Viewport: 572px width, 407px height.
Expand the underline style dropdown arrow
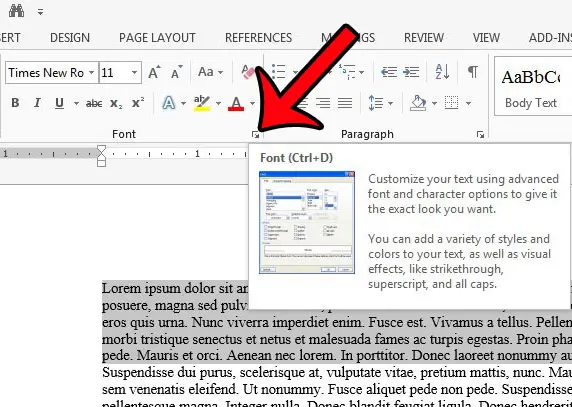(x=76, y=104)
